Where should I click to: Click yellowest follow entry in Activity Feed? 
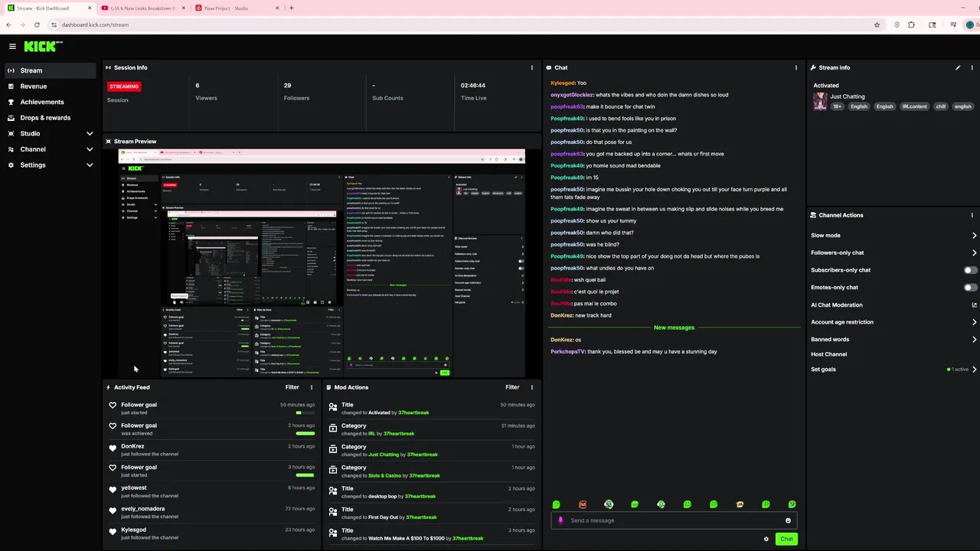(212, 491)
